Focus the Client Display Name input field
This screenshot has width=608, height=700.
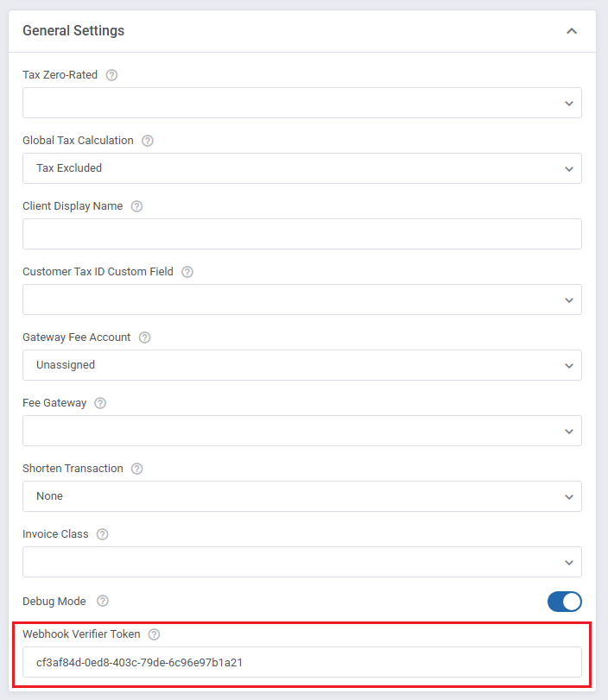302,234
